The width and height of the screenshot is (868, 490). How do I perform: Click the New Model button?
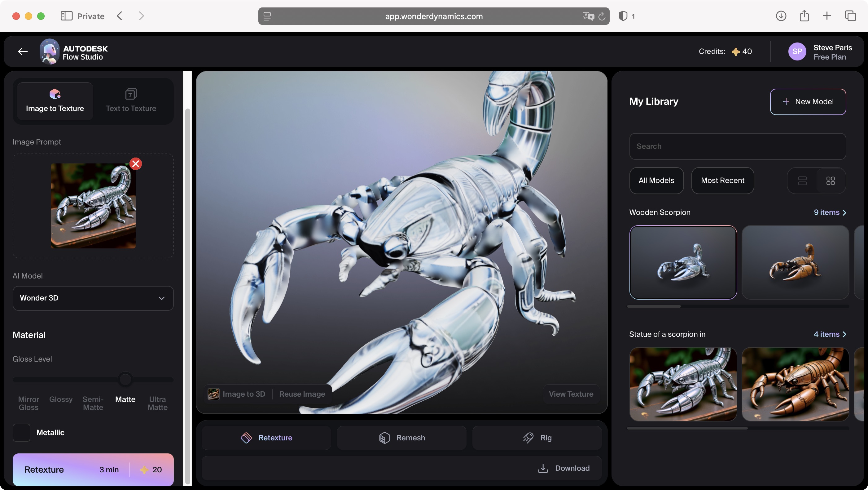808,101
